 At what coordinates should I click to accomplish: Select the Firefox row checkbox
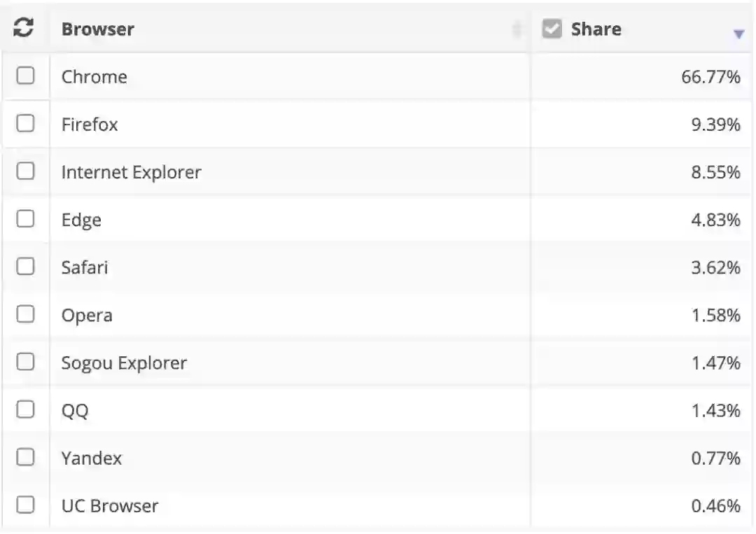(25, 124)
